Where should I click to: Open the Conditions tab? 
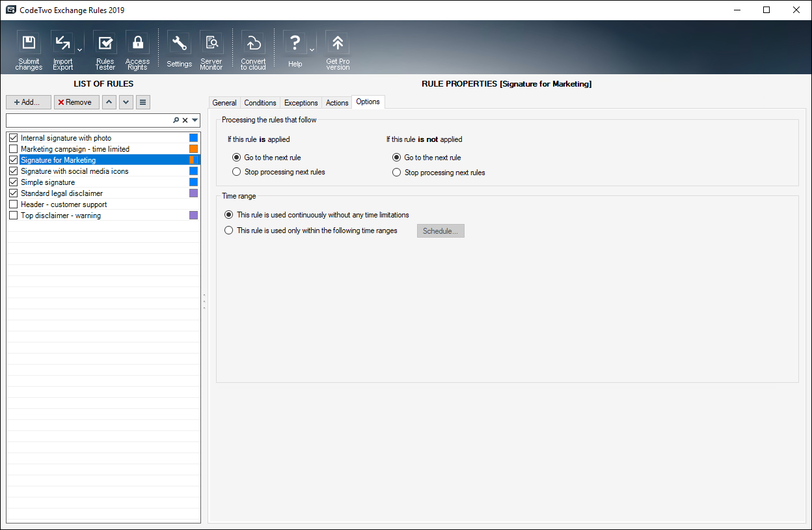coord(260,103)
